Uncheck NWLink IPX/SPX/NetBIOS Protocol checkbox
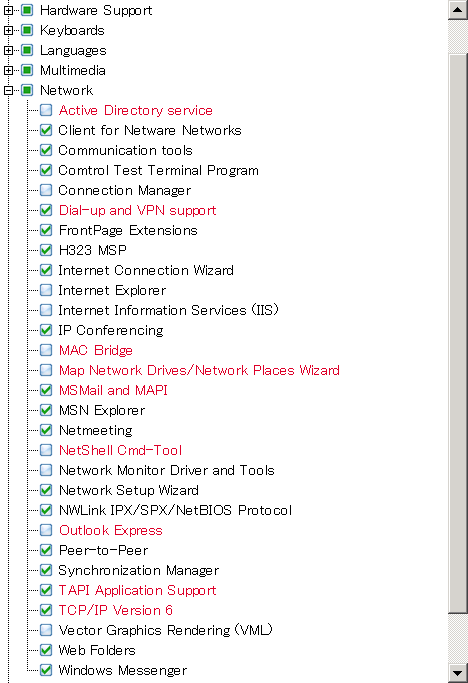The width and height of the screenshot is (468, 683). (46, 510)
